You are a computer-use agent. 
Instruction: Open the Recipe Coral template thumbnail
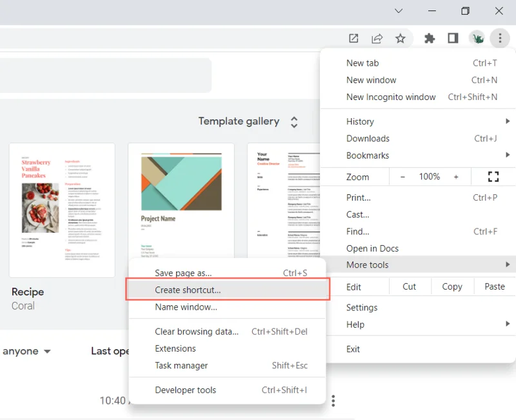coord(62,210)
